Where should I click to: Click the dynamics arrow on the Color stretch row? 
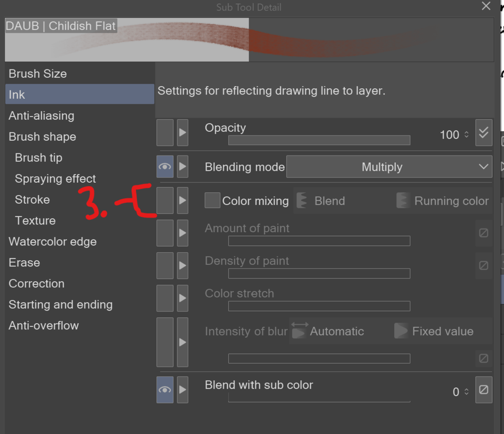tap(182, 298)
